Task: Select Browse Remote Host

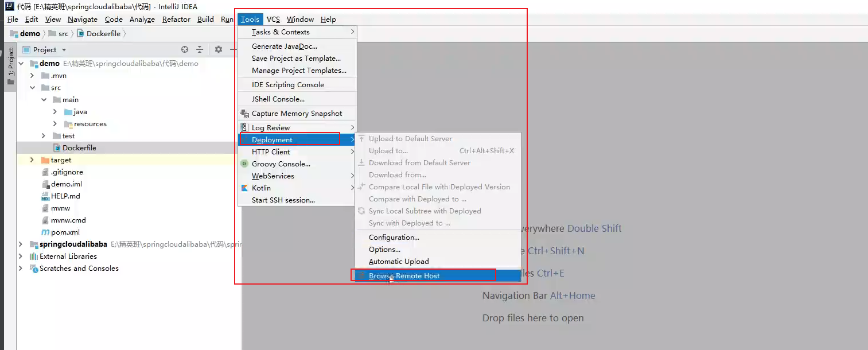Action: [438, 276]
